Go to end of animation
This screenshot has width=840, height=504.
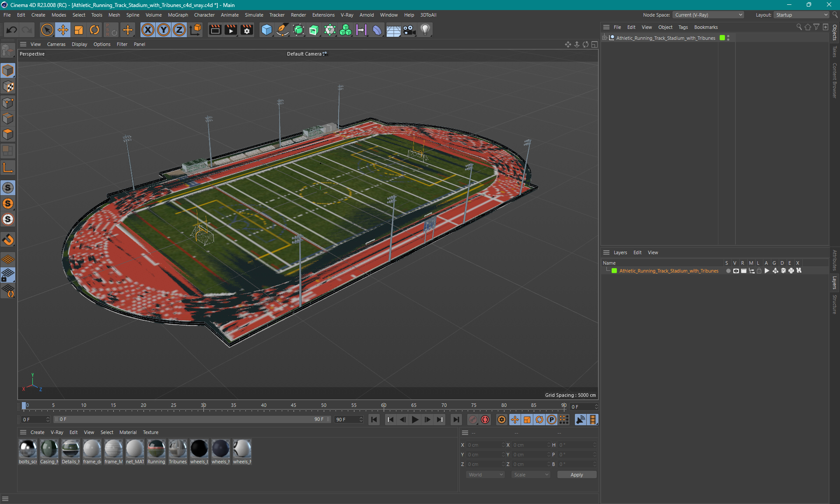pyautogui.click(x=456, y=420)
